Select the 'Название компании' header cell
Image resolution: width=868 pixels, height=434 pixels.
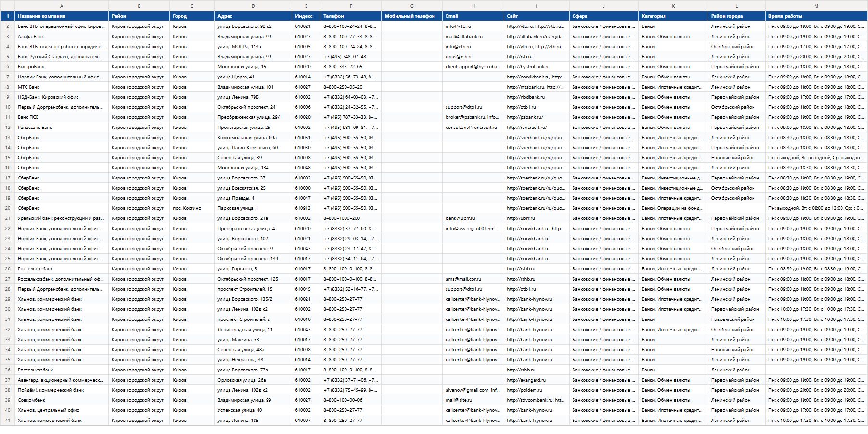[x=62, y=16]
